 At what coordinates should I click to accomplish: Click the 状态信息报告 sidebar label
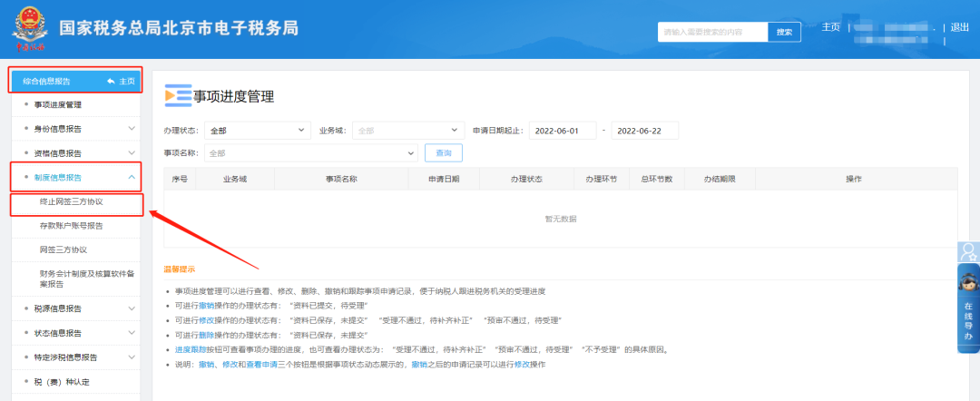click(58, 333)
